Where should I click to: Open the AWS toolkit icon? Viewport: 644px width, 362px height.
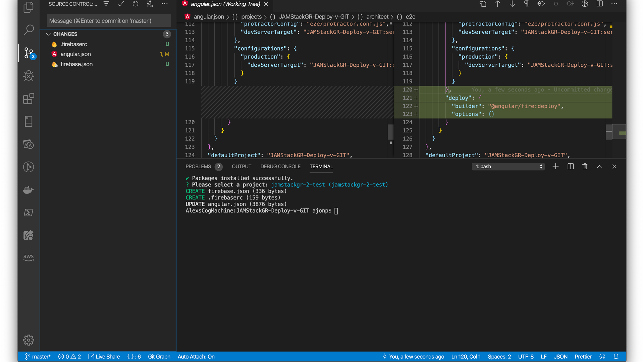tap(29, 258)
